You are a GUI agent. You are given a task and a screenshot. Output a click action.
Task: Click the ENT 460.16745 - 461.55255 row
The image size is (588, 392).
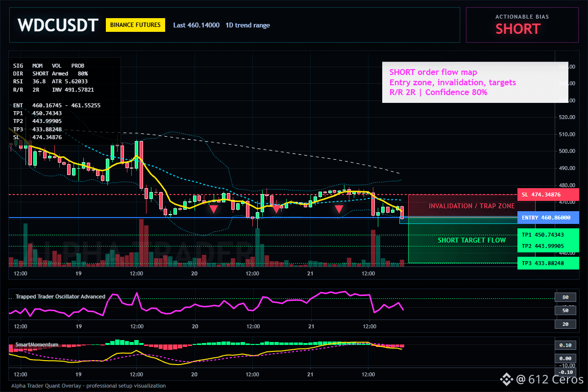57,105
